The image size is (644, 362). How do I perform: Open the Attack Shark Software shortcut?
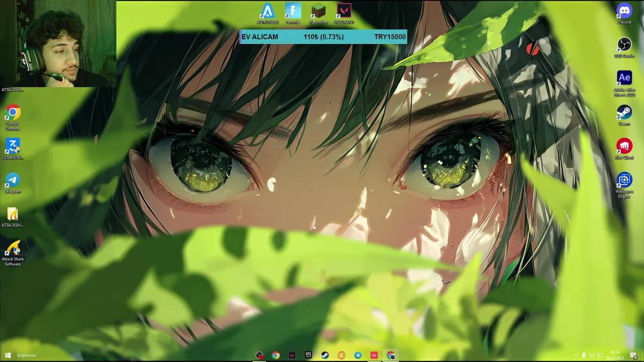[x=13, y=253]
